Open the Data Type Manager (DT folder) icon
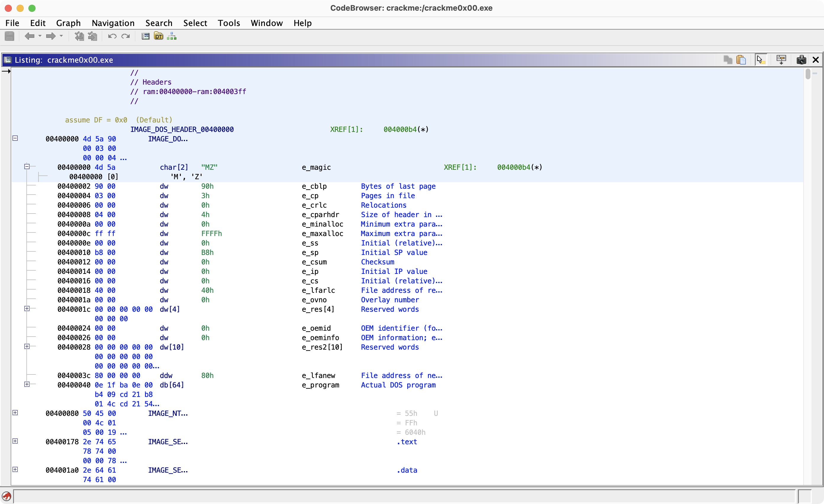 [x=159, y=36]
